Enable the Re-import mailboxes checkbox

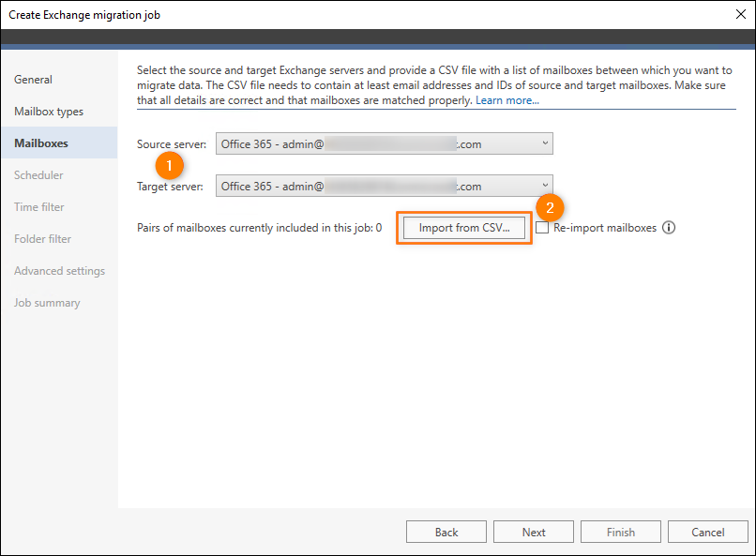coord(542,228)
